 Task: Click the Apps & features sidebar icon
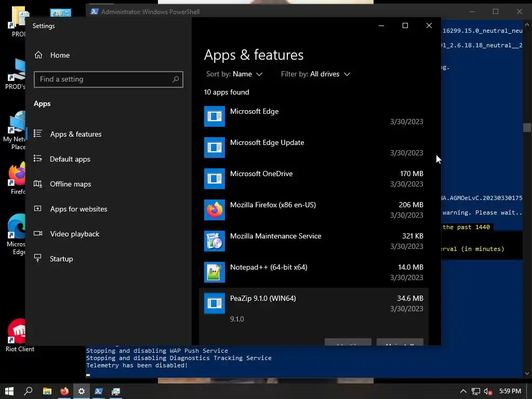(38, 134)
